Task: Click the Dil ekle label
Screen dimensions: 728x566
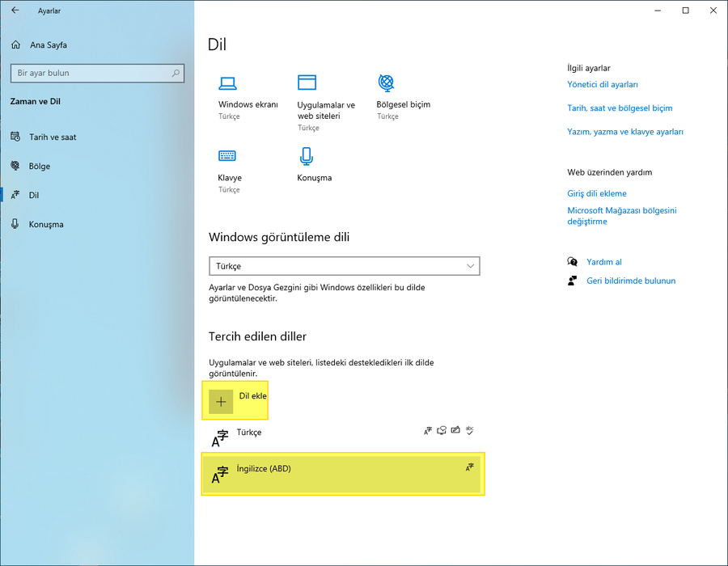Action: tap(252, 395)
